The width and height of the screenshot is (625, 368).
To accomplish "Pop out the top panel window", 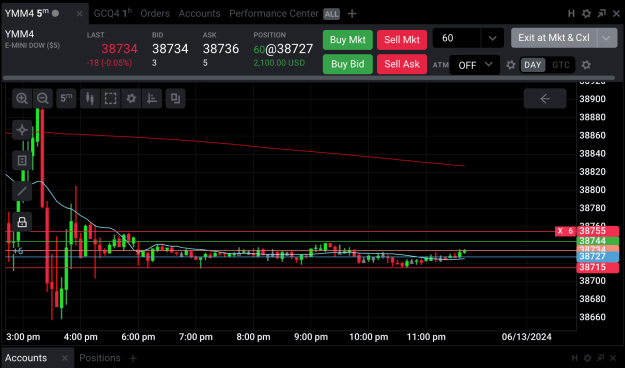I will (601, 14).
